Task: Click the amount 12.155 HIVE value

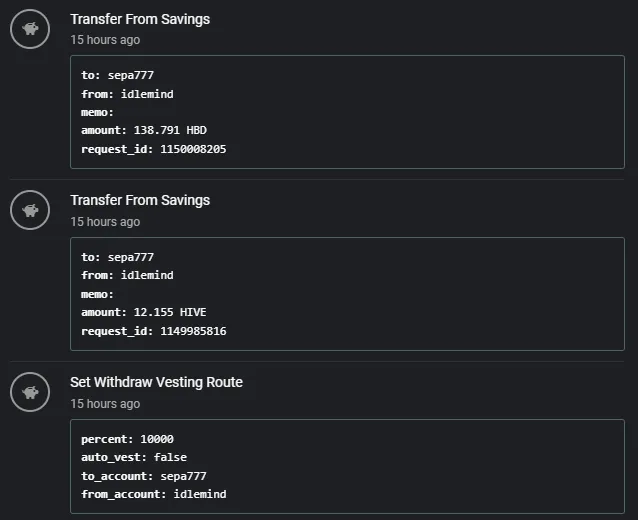Action: point(170,312)
